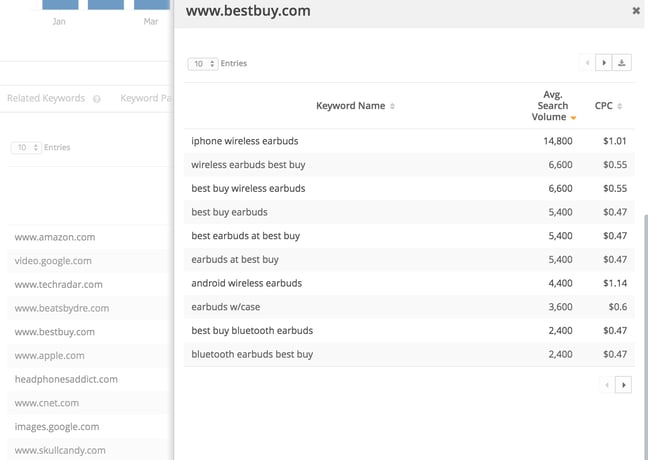The image size is (648, 460).
Task: Toggle Avg. Search Volume sort order
Action: [573, 118]
